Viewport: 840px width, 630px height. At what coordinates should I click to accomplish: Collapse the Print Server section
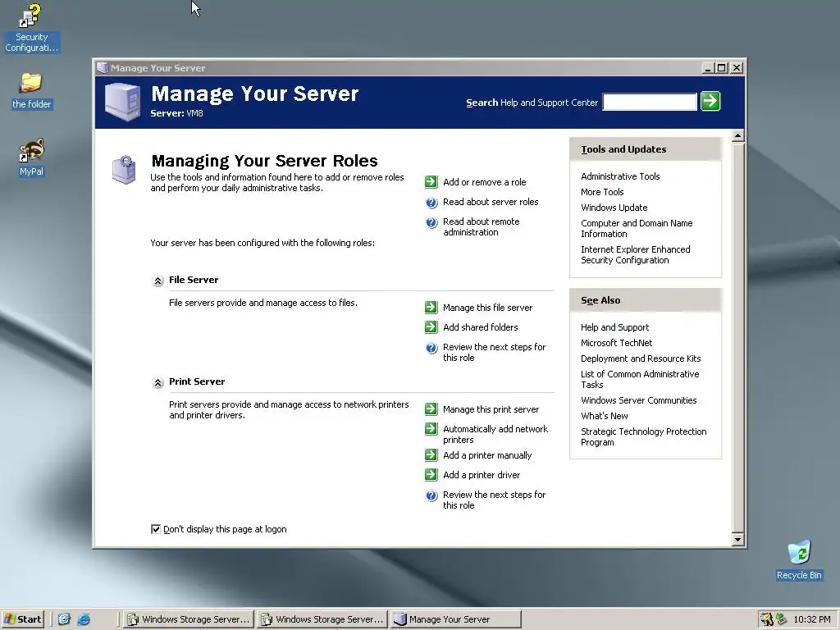[157, 382]
